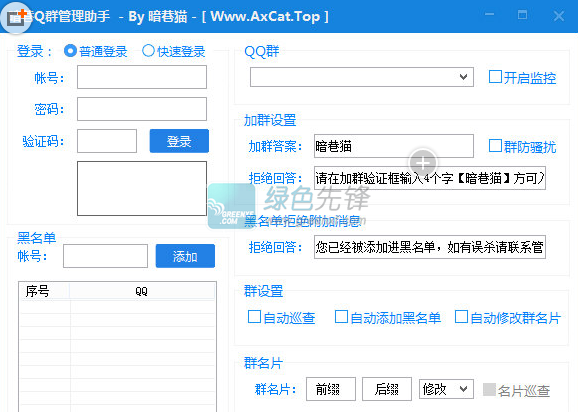
Task: Enable 自动添加黑名单 checkbox
Action: pos(388,317)
